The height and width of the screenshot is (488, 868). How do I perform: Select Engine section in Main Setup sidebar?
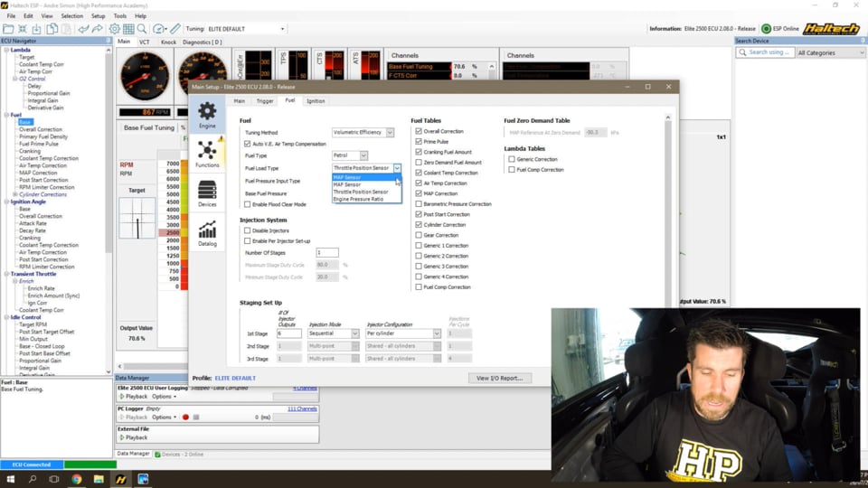[207, 115]
